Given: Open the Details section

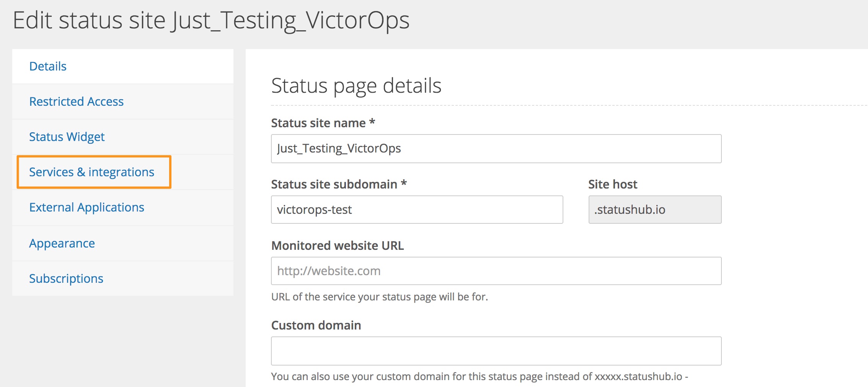Looking at the screenshot, I should 48,66.
